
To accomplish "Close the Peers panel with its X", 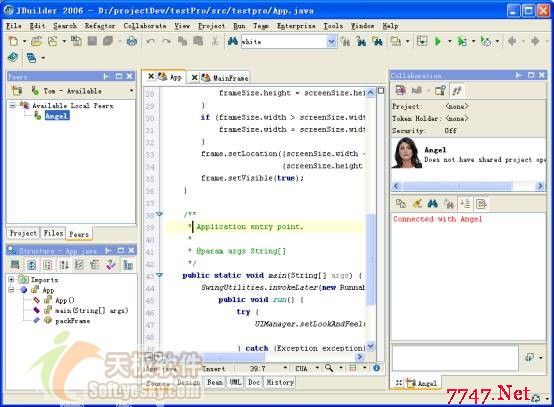I will 130,76.
